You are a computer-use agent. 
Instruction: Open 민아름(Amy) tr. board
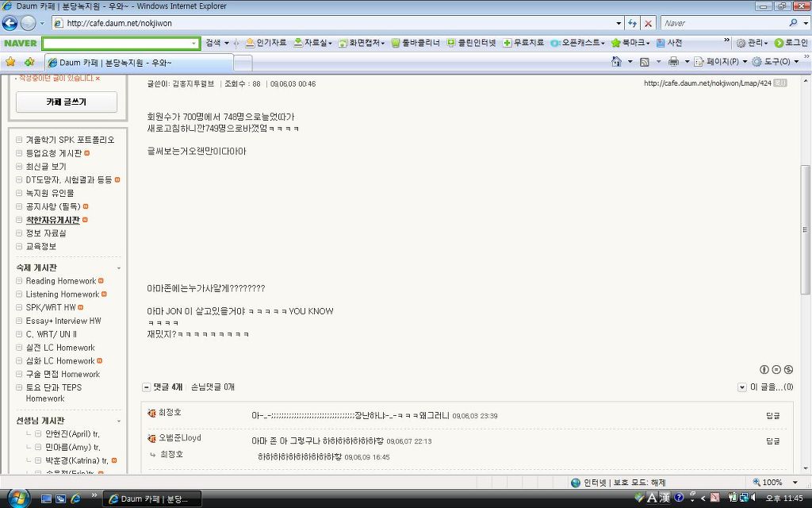coord(72,448)
